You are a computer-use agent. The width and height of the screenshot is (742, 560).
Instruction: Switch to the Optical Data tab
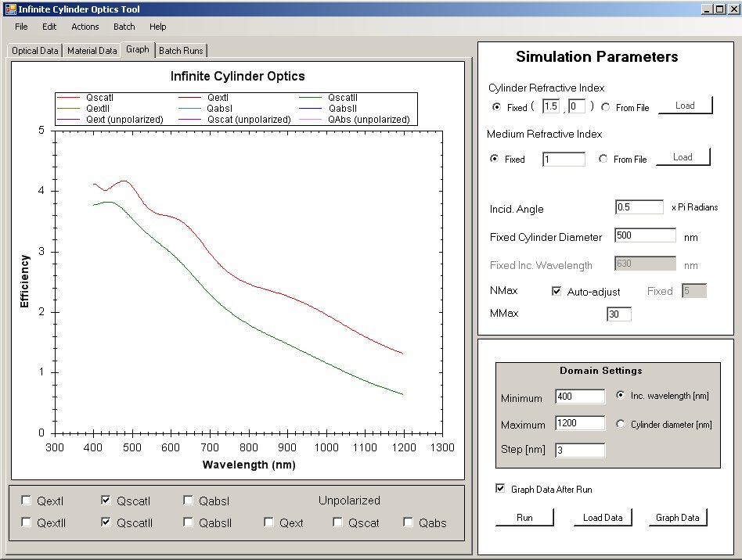coord(34,51)
